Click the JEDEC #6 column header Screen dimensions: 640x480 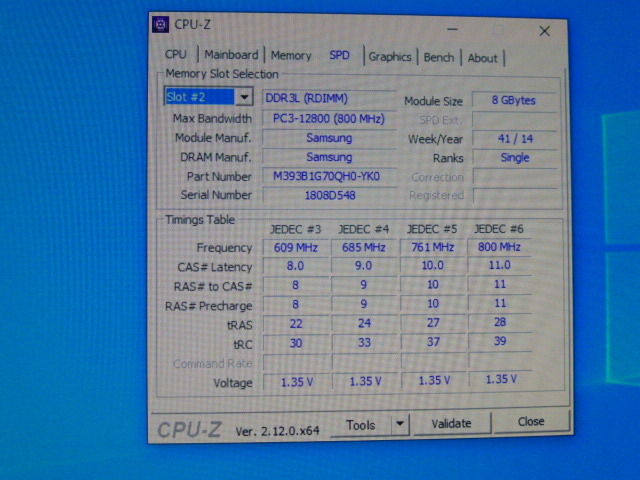(499, 229)
